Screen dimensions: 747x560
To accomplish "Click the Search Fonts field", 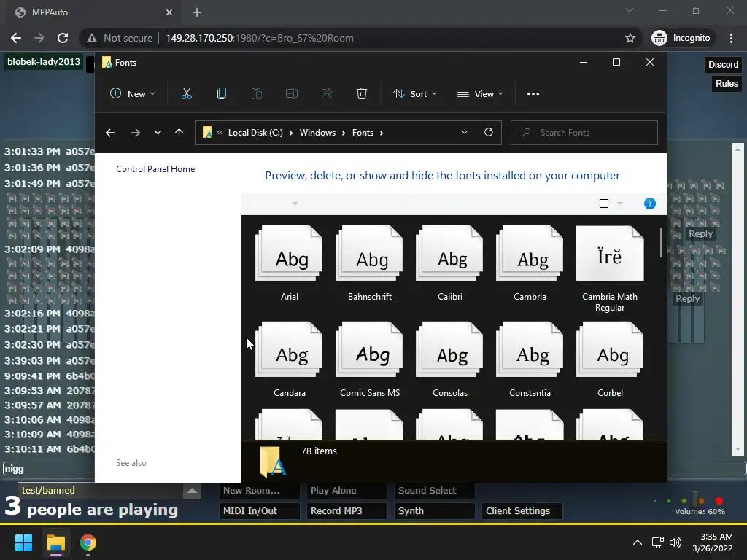I will 584,133.
